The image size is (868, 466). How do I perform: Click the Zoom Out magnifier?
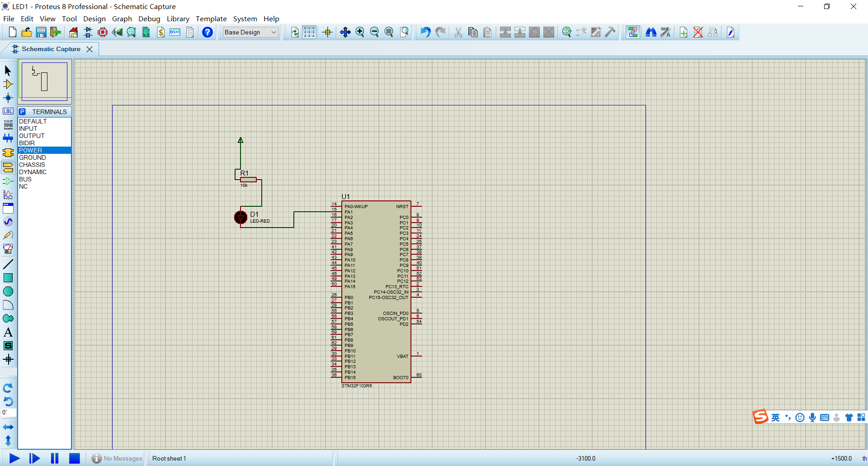click(374, 32)
